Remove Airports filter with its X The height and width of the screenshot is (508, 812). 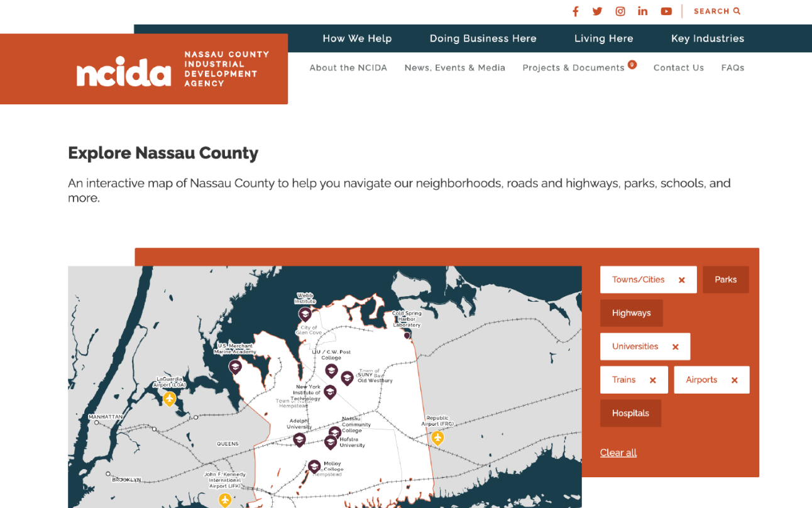click(735, 380)
